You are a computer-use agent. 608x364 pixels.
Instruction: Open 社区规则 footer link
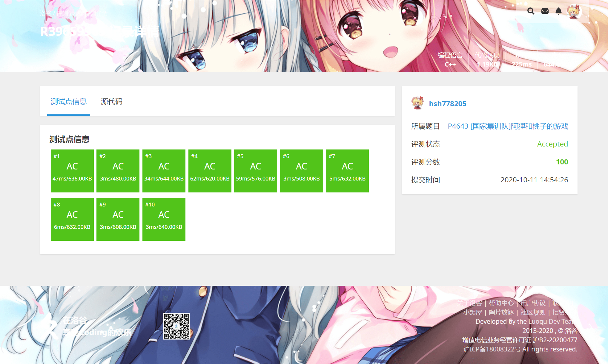533,312
